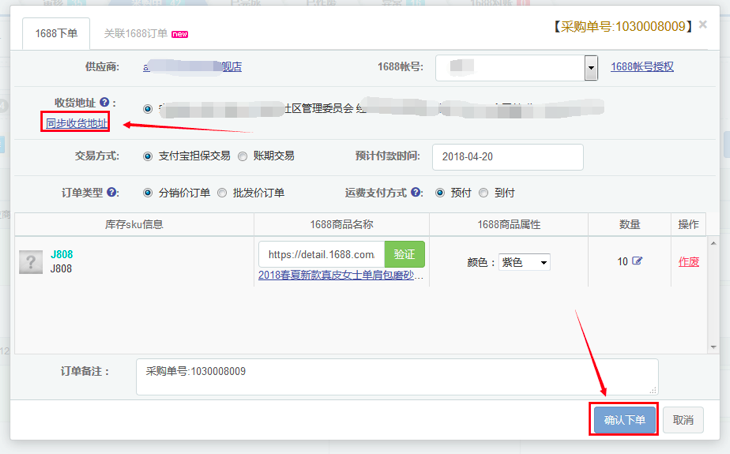This screenshot has width=730, height=454.
Task: Click the help icon beside 运费支付方式
Action: coord(416,193)
